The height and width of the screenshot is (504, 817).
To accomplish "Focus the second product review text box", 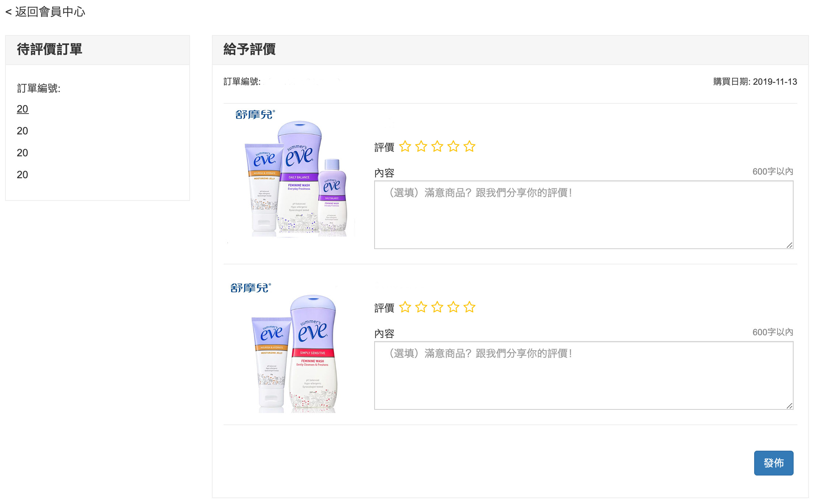I will (x=583, y=375).
